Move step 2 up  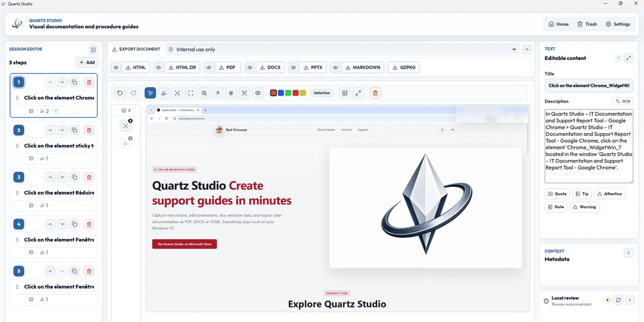(x=50, y=130)
